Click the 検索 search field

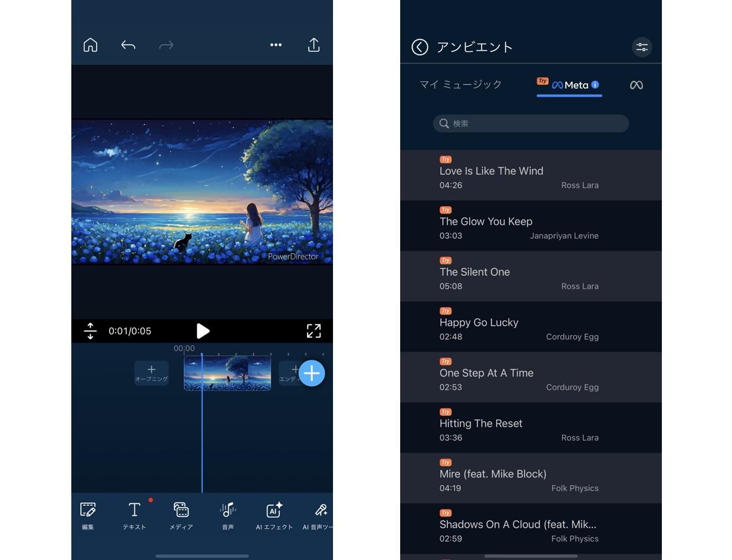click(530, 123)
